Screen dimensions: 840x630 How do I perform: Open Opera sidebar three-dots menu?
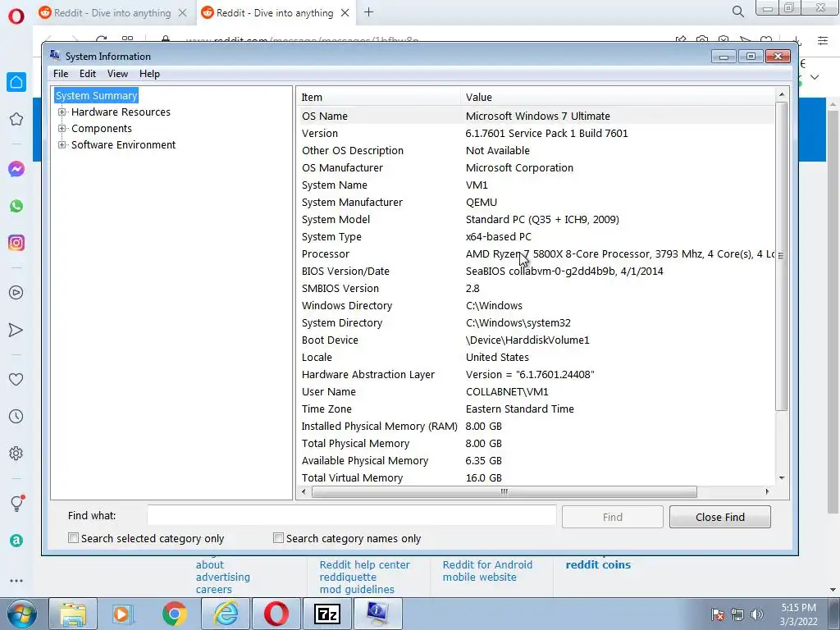(16, 581)
